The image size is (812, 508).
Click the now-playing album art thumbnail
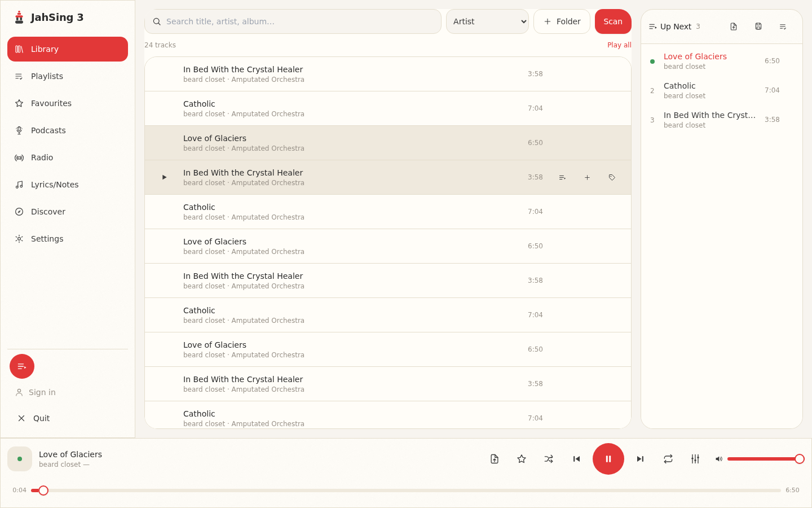(x=20, y=459)
